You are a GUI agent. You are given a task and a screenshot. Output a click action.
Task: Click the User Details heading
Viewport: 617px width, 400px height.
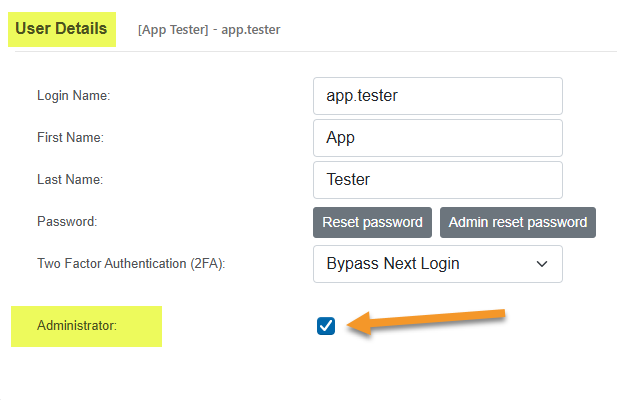point(61,29)
